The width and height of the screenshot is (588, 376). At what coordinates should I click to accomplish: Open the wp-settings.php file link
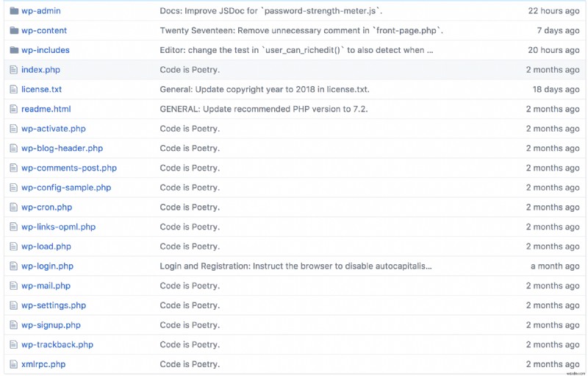coord(54,305)
